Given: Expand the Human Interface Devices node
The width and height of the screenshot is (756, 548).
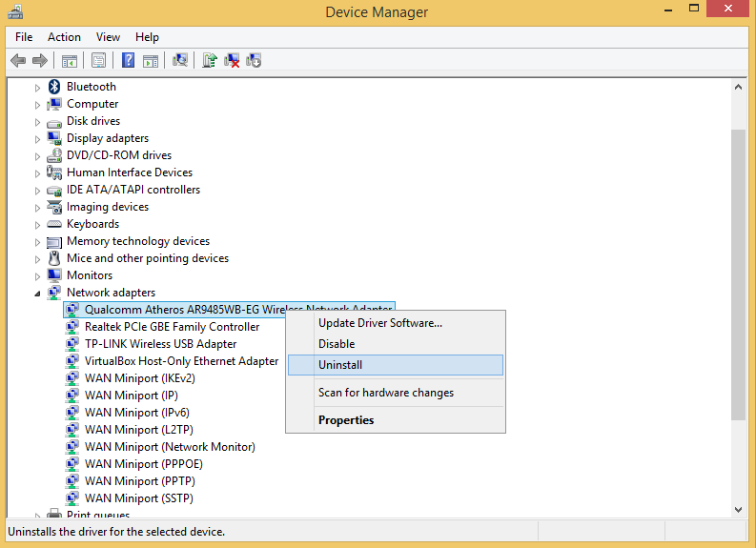Looking at the screenshot, I should click(x=37, y=173).
